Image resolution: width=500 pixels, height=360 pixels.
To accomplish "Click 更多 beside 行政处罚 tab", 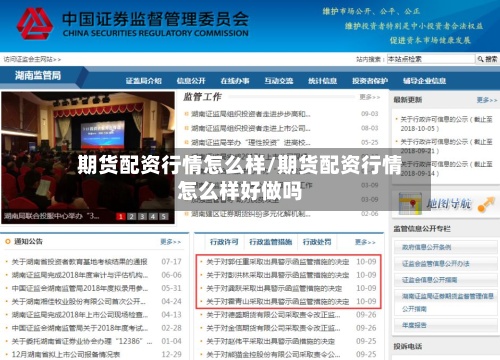I will click(x=365, y=242).
